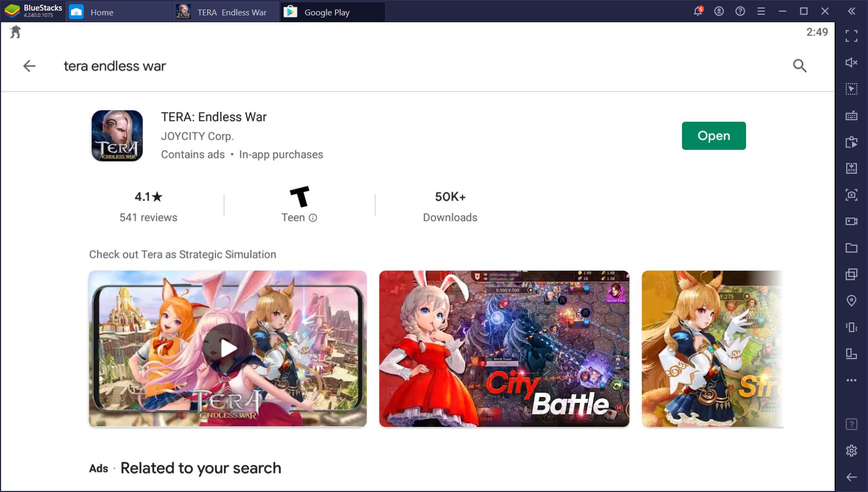Viewport: 868px width, 492px height.
Task: Click the 50K+ Downloads stat
Action: coord(450,207)
